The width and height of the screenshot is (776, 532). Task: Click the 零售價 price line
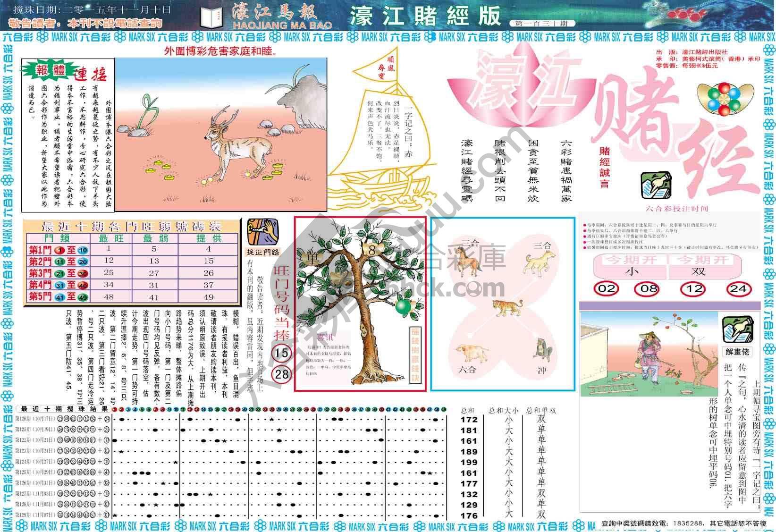[686, 66]
